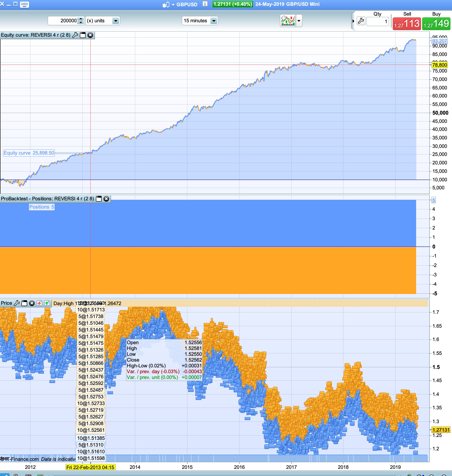
Task: Expand the 15 minutes timeframe dropdown
Action: coord(214,21)
